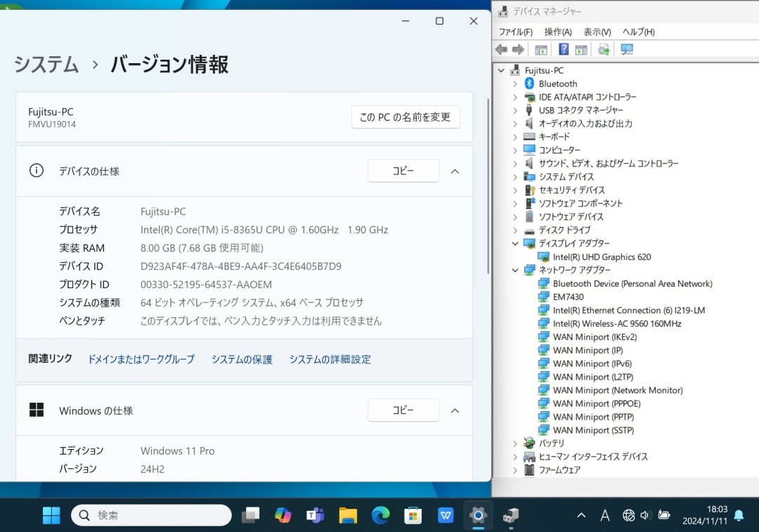Screen dimensions: 759x532
Task: Click IME input mode A indicator
Action: [605, 516]
